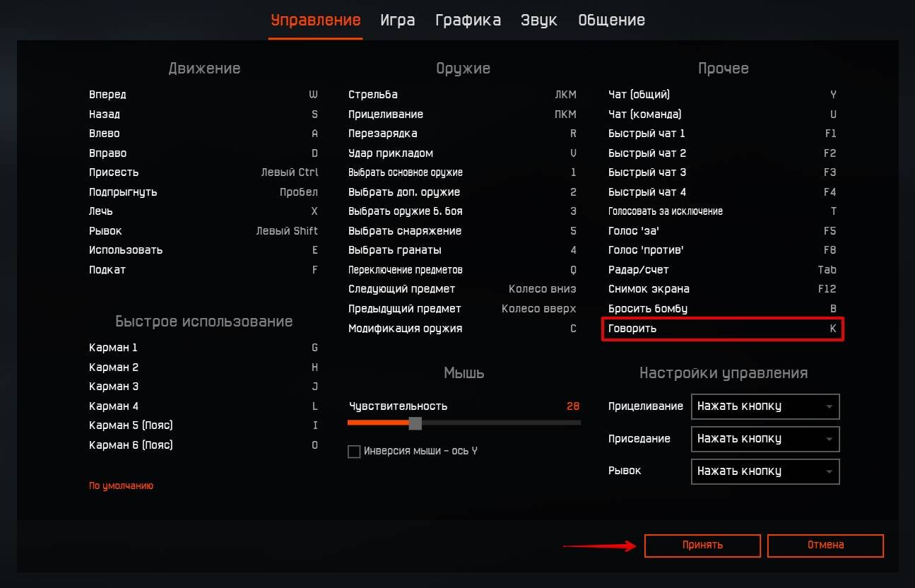
Task: Select the Управление tab
Action: coord(316,20)
